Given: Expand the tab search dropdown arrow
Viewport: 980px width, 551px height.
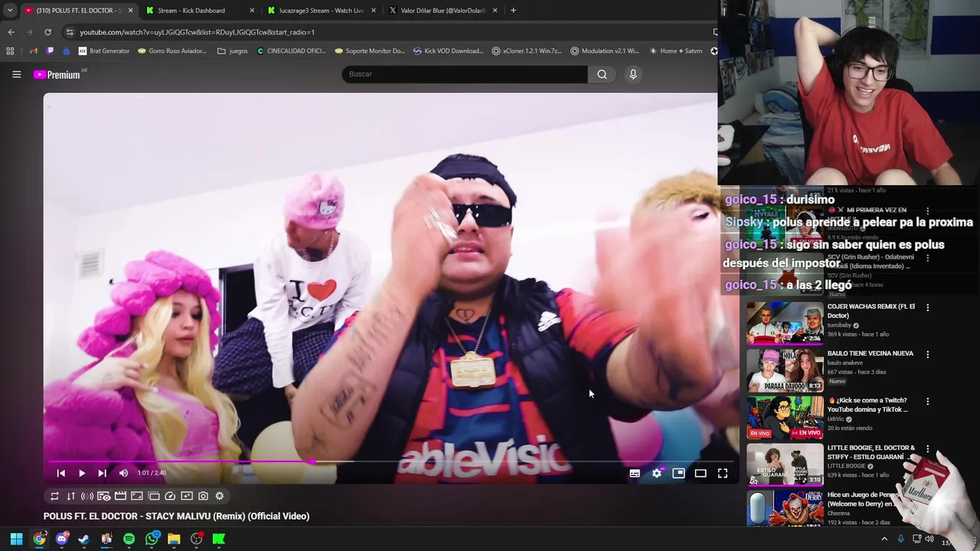Looking at the screenshot, I should 9,11.
